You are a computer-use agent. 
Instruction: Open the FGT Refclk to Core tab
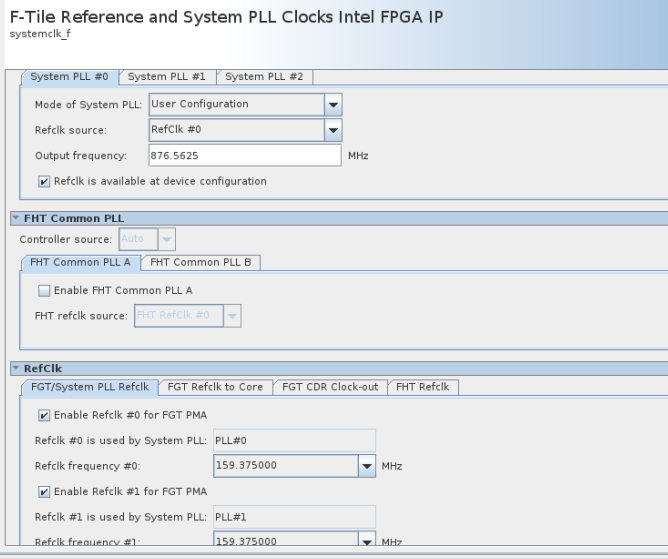point(215,387)
